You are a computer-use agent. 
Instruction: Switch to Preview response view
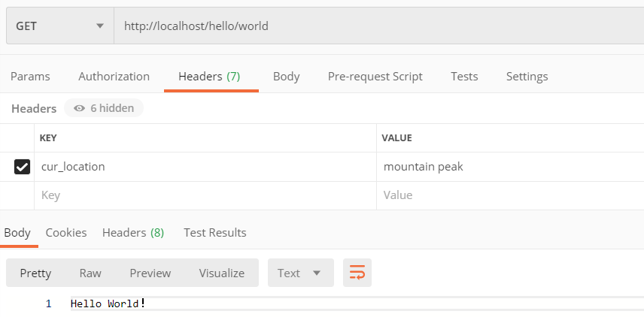click(150, 273)
